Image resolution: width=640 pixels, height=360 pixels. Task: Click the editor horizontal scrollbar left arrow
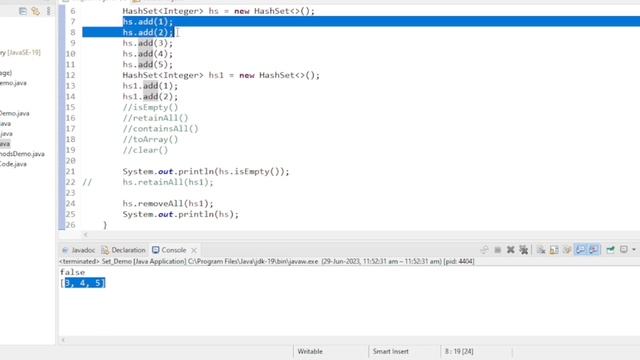point(85,235)
